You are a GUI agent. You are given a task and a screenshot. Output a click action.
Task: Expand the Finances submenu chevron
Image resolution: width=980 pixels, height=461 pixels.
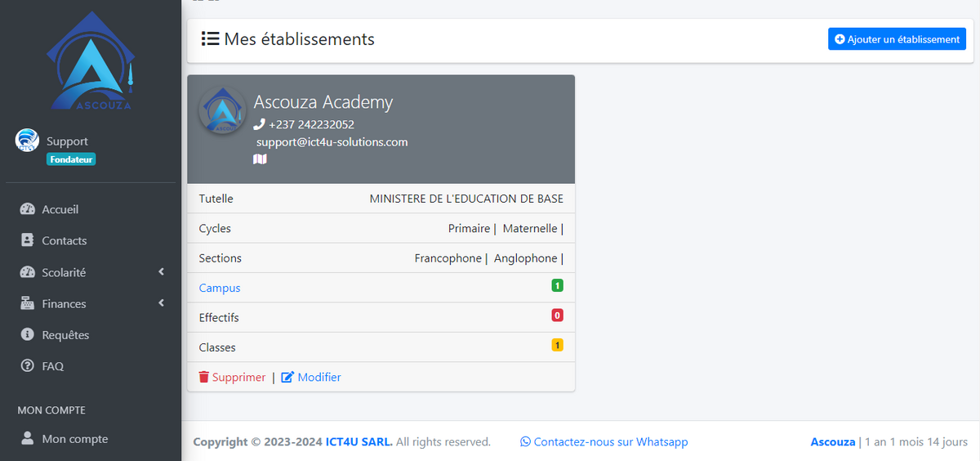pyautogui.click(x=162, y=303)
